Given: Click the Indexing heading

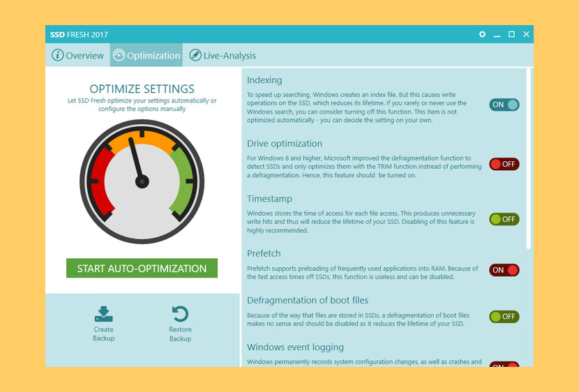Looking at the screenshot, I should 264,80.
